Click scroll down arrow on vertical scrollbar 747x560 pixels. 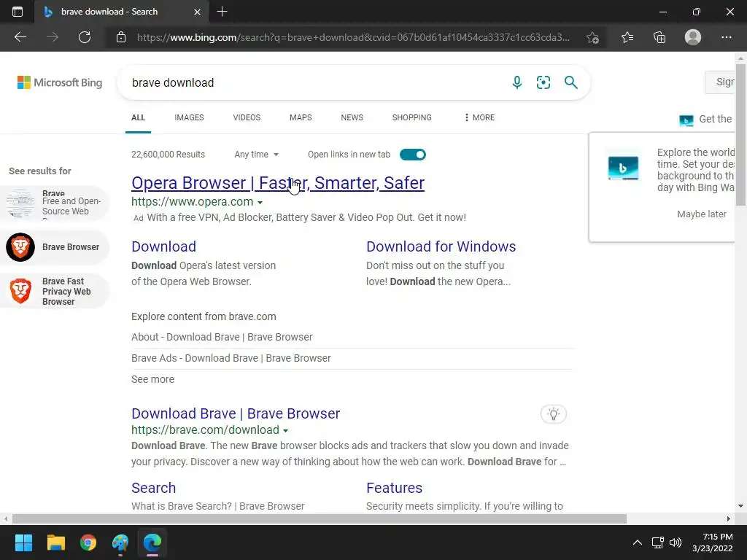click(x=740, y=506)
